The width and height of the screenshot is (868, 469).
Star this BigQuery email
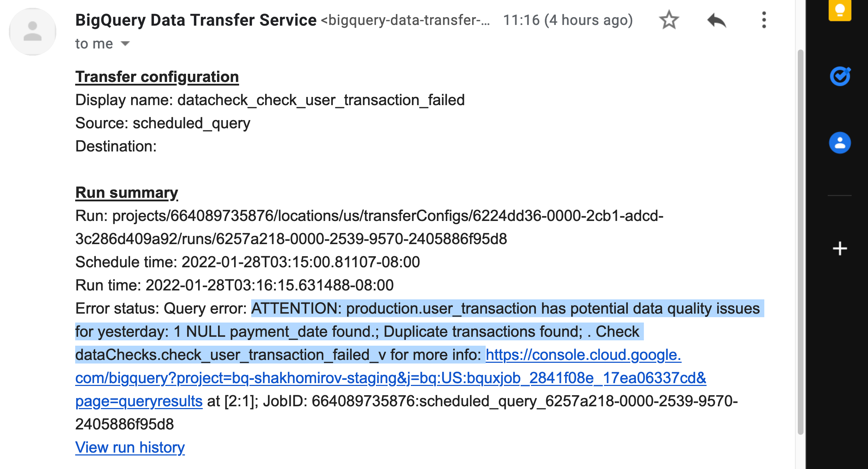669,20
